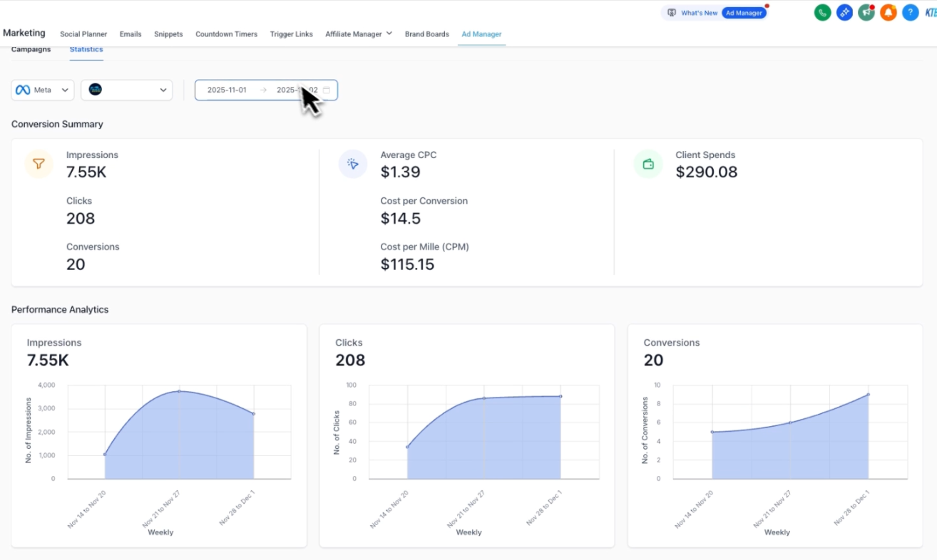Click Conversions chart Nov 28 to Dec 1 point

pyautogui.click(x=869, y=394)
